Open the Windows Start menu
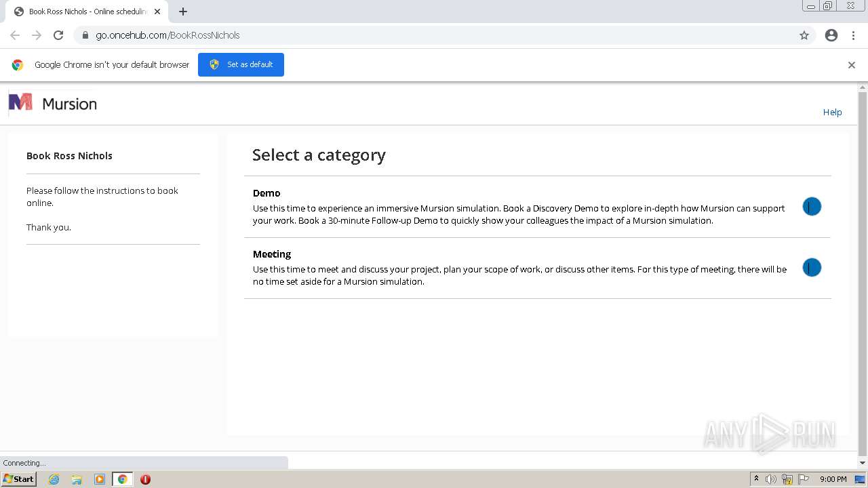868x488 pixels. click(x=19, y=479)
